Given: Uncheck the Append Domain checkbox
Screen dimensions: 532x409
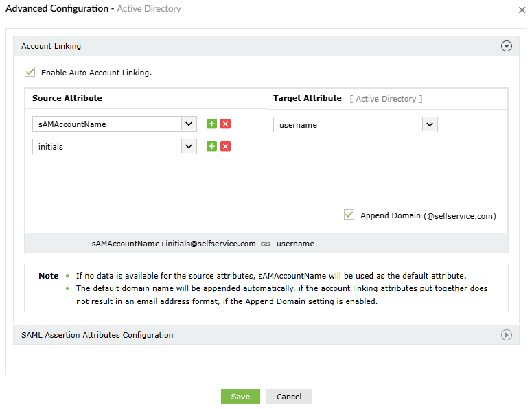Looking at the screenshot, I should 349,215.
